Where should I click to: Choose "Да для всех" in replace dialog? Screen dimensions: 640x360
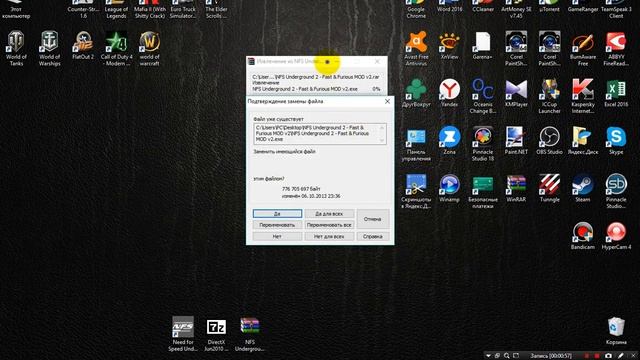[x=329, y=213]
